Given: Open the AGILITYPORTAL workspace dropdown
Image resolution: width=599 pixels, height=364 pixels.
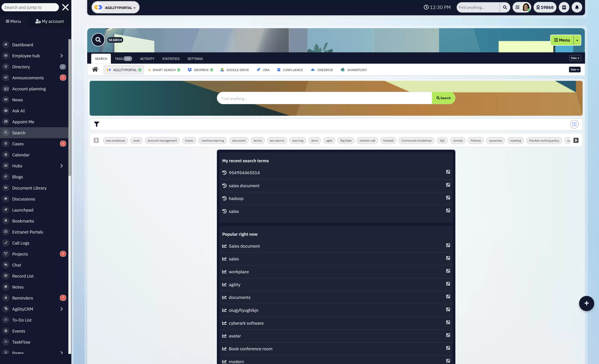Looking at the screenshot, I should click(x=115, y=8).
